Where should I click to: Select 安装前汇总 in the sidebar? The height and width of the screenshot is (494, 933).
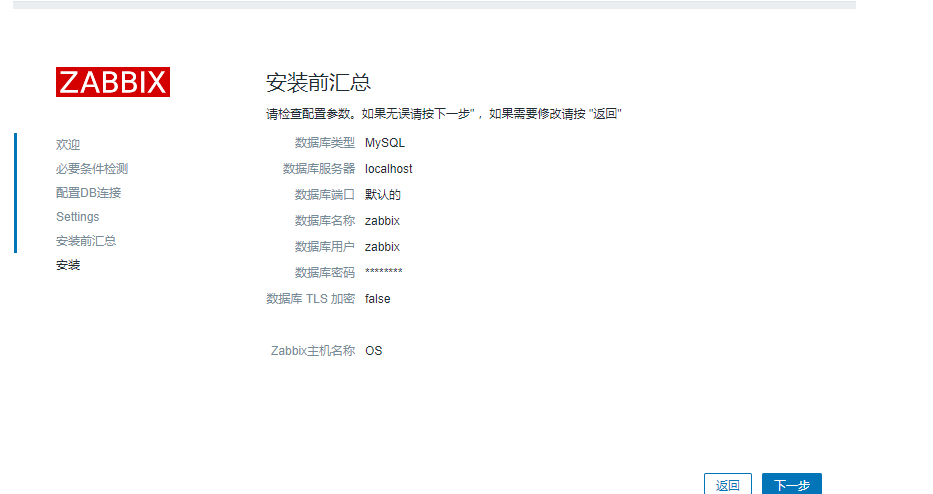point(86,241)
